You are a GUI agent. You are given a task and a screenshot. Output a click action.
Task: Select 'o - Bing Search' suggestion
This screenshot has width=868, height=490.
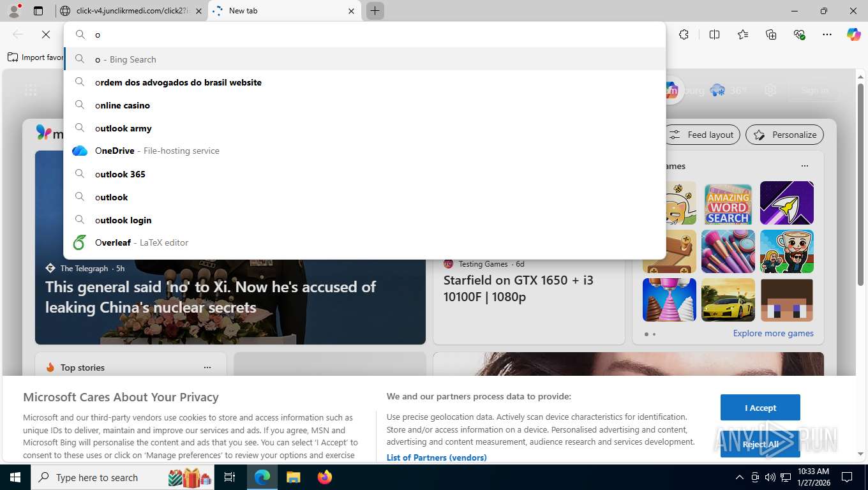364,59
